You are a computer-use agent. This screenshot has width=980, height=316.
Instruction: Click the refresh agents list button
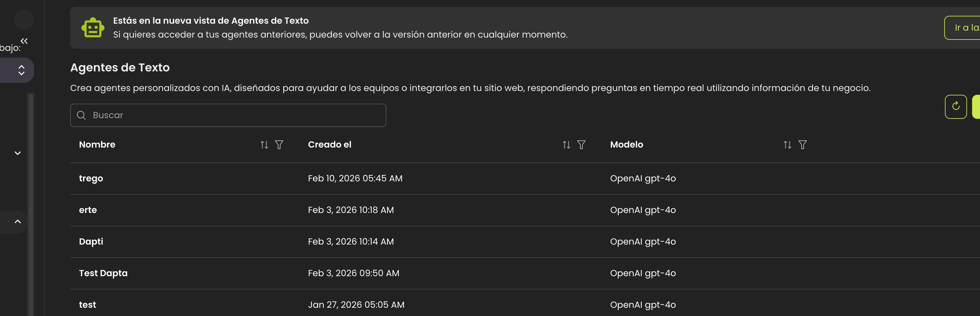point(955,106)
